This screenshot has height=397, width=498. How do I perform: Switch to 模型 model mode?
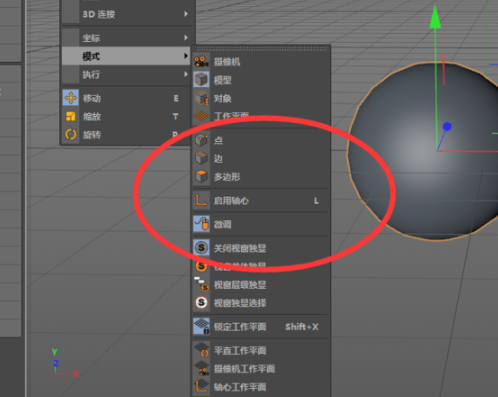point(261,80)
